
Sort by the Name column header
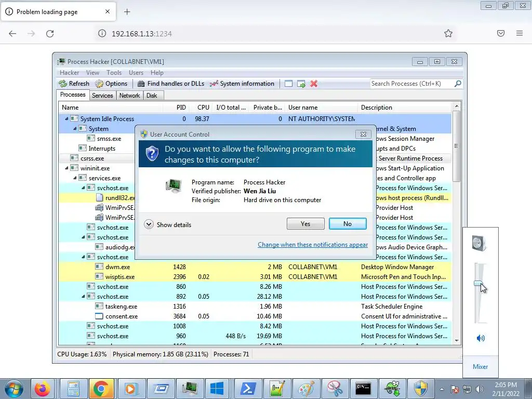(111, 108)
